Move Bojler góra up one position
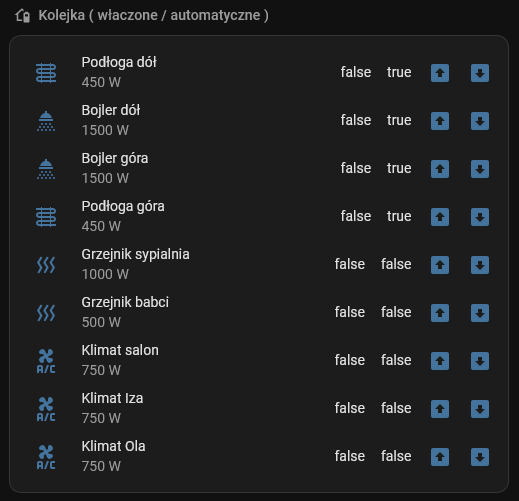 pos(440,169)
